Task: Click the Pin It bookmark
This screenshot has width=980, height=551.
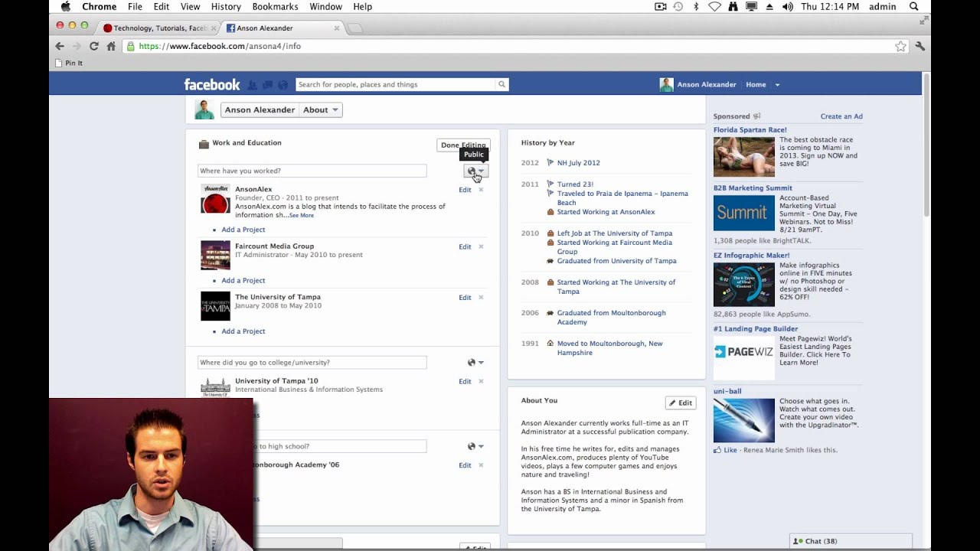Action: click(69, 63)
